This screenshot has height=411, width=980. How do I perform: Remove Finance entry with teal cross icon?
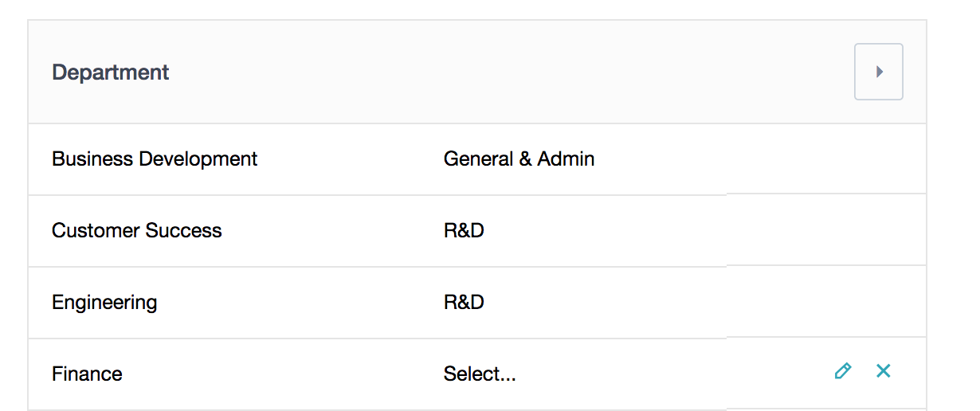pyautogui.click(x=883, y=370)
